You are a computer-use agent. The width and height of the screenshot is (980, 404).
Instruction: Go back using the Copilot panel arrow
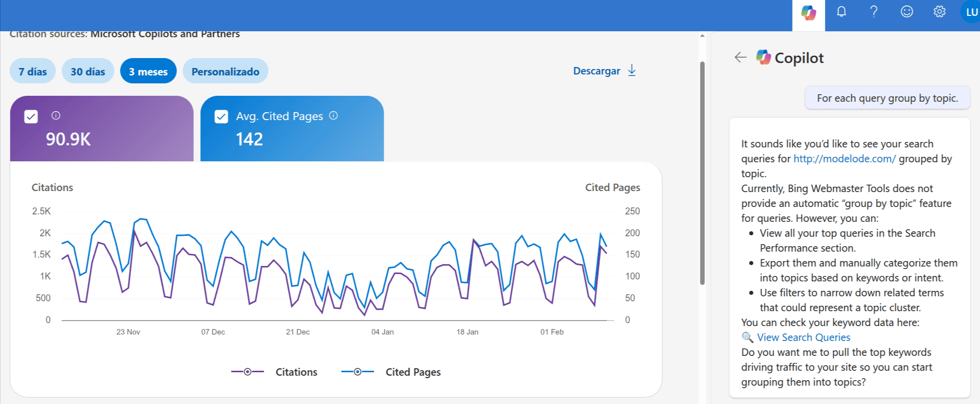[741, 58]
